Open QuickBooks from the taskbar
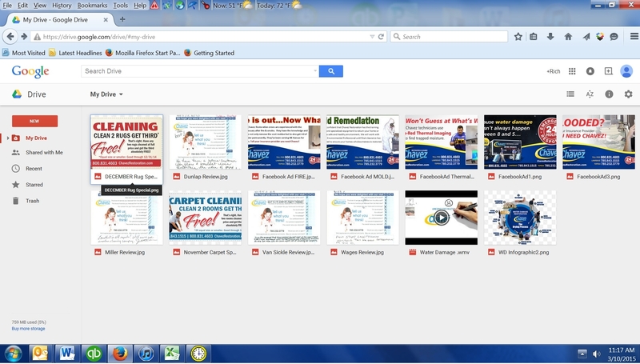This screenshot has width=640, height=364. (94, 354)
